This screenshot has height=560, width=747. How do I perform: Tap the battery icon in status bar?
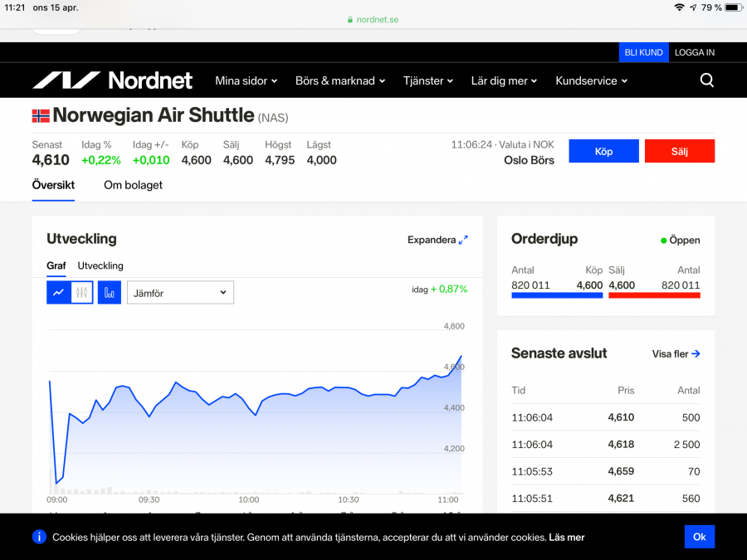click(732, 7)
